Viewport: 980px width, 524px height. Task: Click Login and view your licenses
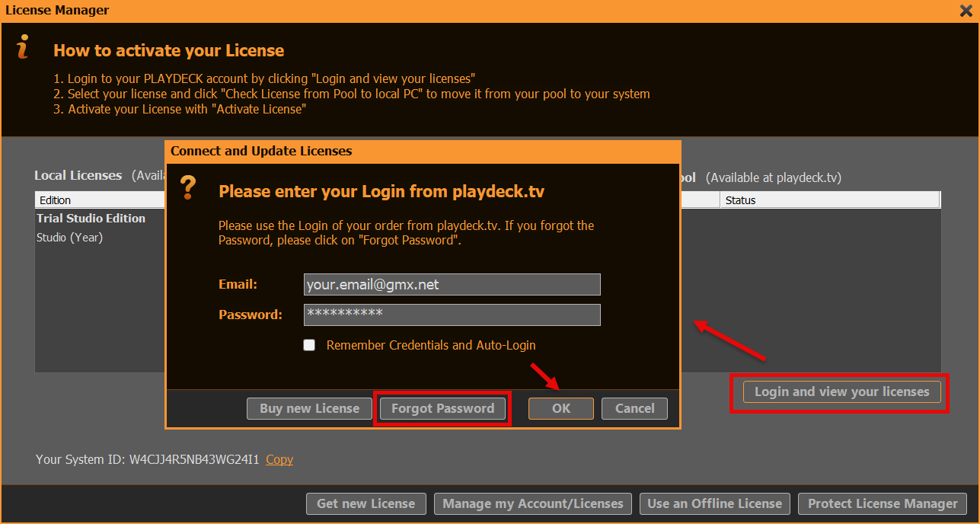841,392
